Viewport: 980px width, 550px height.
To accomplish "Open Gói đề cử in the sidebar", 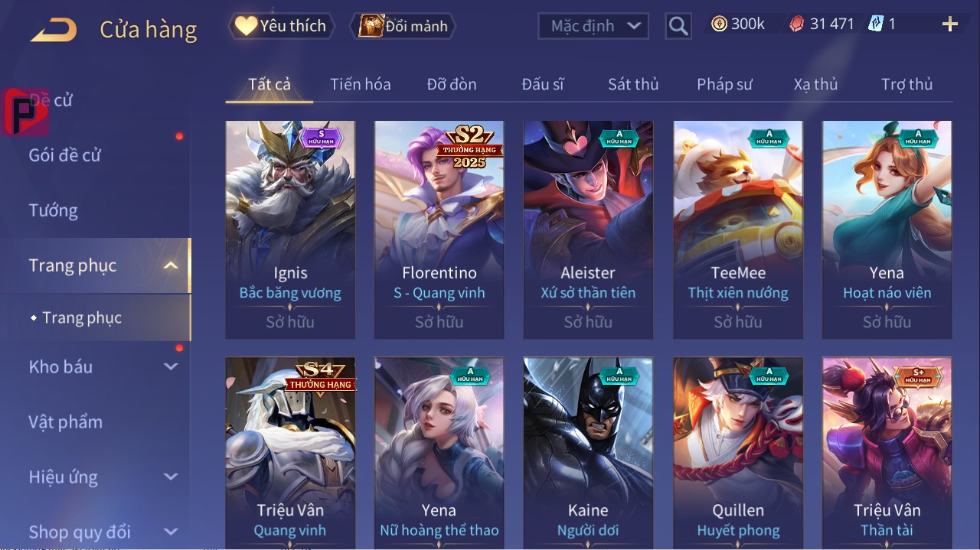I will 65,155.
